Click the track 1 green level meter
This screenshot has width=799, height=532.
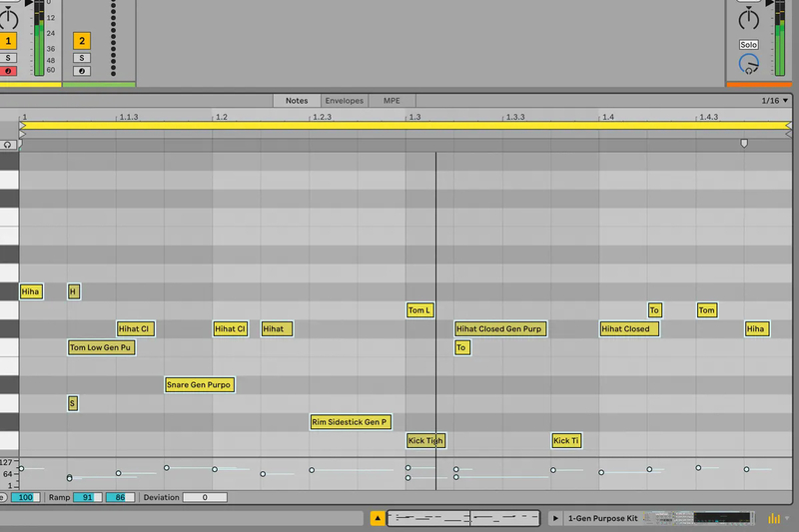click(x=39, y=38)
